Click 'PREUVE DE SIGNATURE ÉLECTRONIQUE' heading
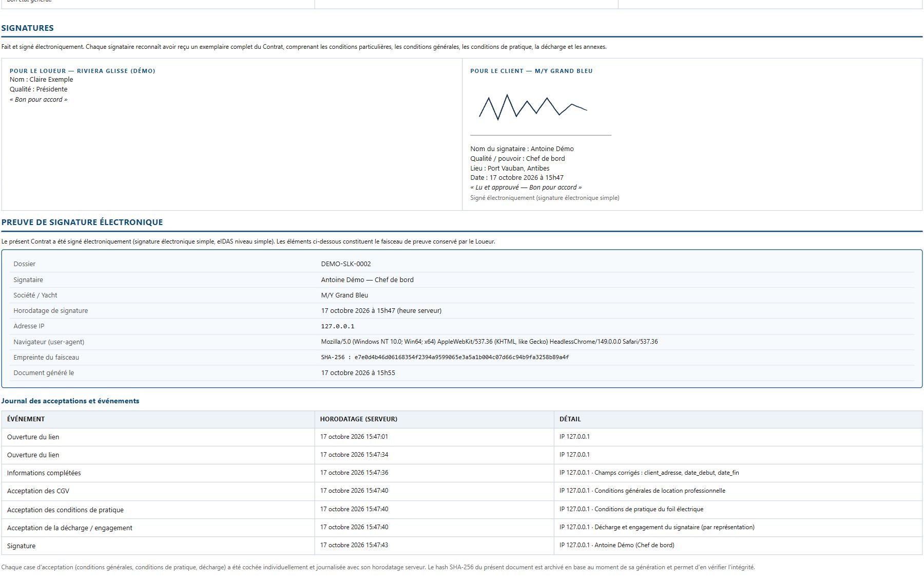The width and height of the screenshot is (924, 578). [x=82, y=222]
